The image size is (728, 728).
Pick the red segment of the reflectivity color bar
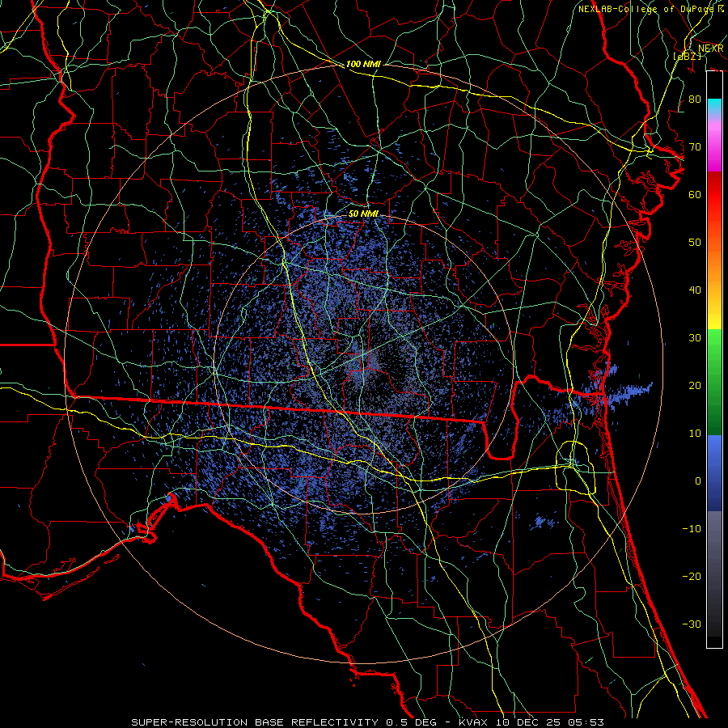pos(714,195)
